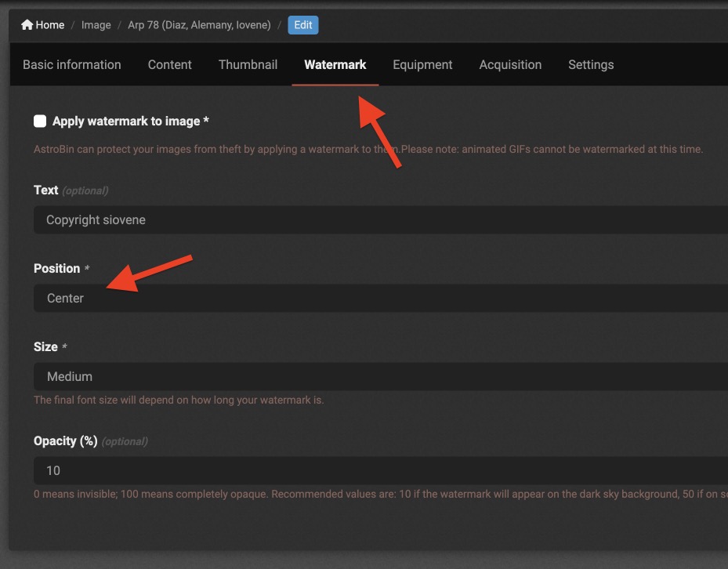This screenshot has height=569, width=728.
Task: Click the Size field label
Action: (51, 347)
